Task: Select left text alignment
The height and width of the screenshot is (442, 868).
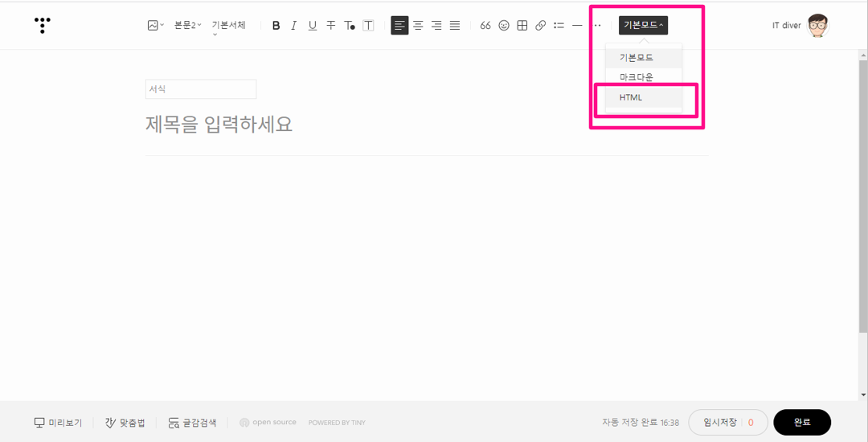Action: (399, 26)
